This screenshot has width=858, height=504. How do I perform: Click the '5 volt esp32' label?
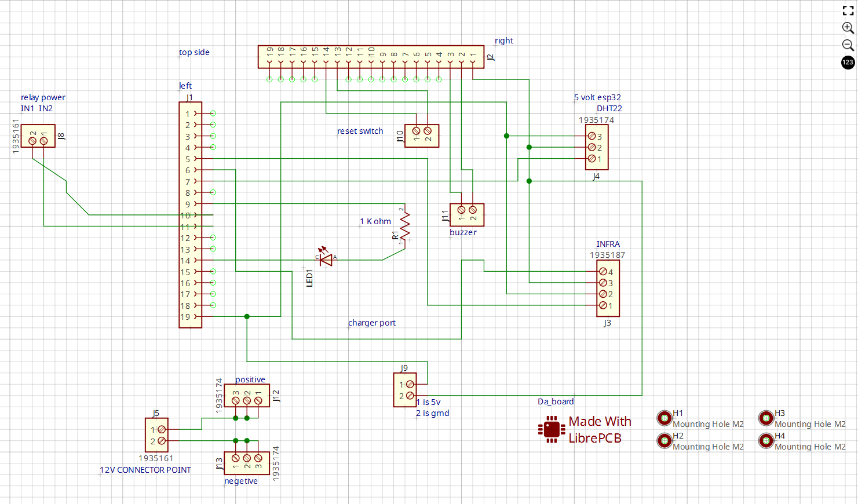tap(597, 97)
